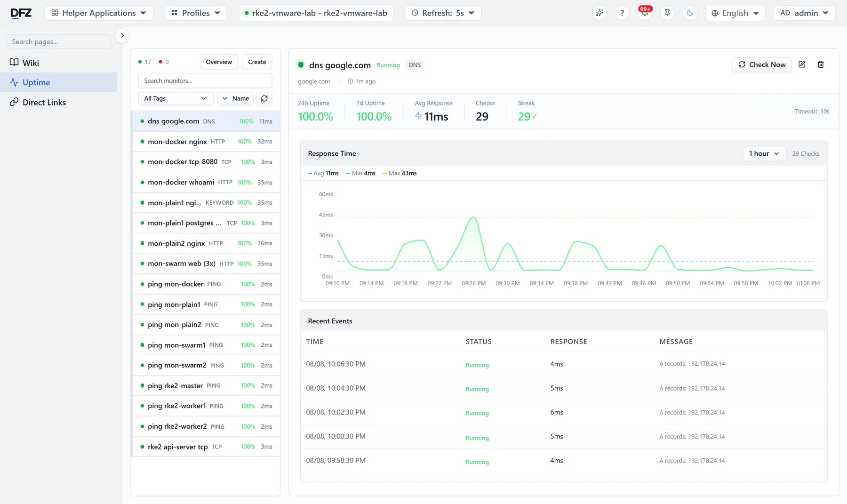The height and width of the screenshot is (504, 847).
Task: Delete the dns google.com monitor
Action: coord(821,64)
